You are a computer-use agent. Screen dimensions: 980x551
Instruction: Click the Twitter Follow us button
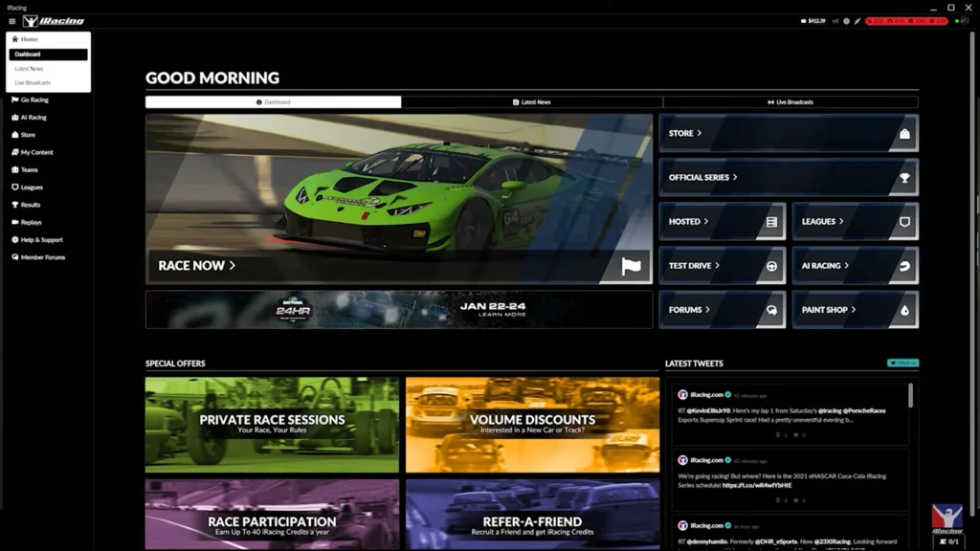[902, 363]
